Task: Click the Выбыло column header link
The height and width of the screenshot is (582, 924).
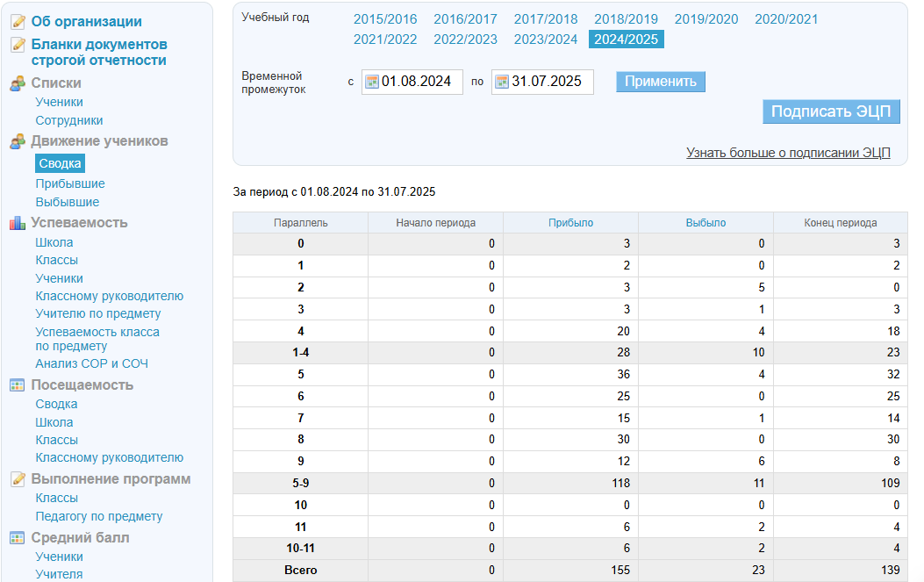Action: point(706,223)
